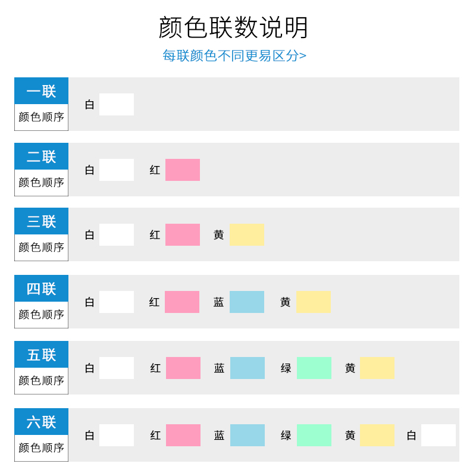The image size is (476, 476).
Task: Select the blue 二联 header tab
Action: pos(42,156)
